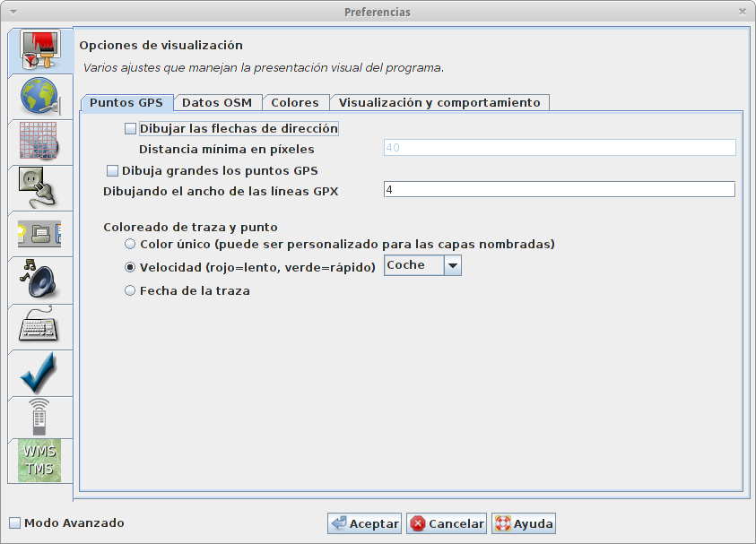756x544 pixels.
Task: Expand the 'Coche' speed dropdown
Action: (x=453, y=265)
